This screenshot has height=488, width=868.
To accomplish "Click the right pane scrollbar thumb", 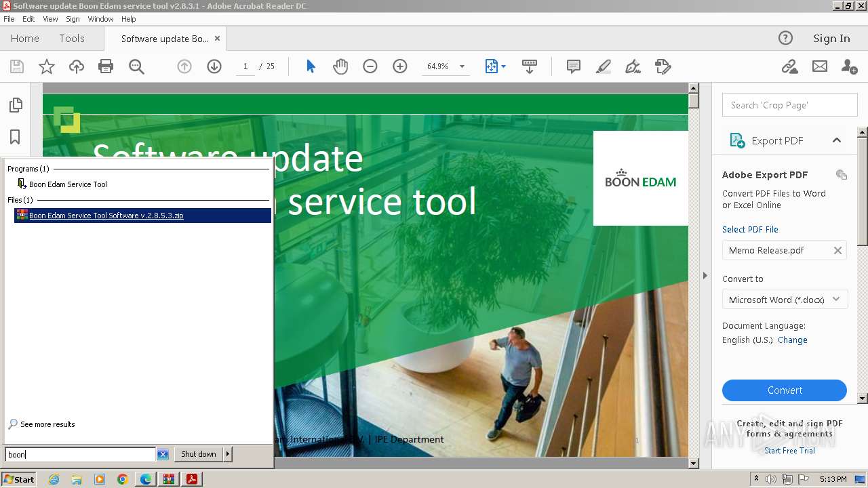I will click(863, 191).
